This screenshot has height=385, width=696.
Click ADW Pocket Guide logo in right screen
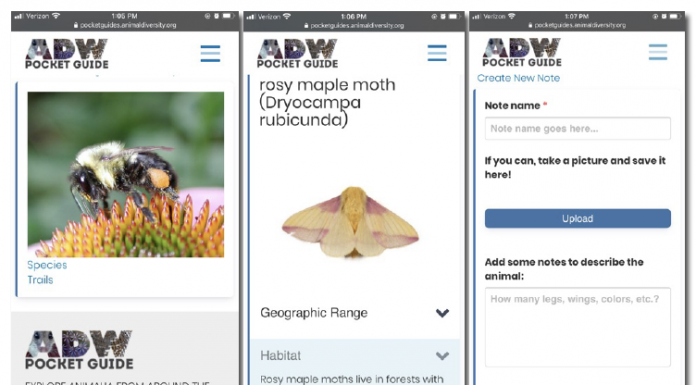[x=522, y=52]
